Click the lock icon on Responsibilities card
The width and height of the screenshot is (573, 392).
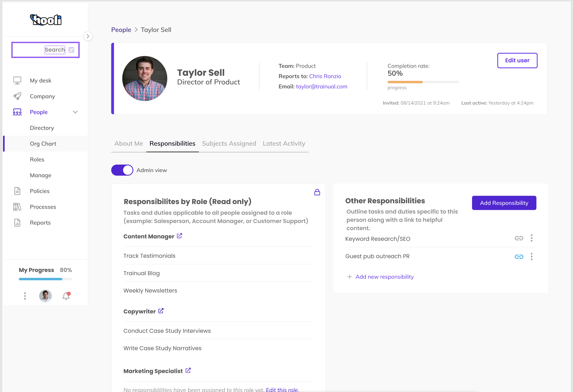point(317,192)
